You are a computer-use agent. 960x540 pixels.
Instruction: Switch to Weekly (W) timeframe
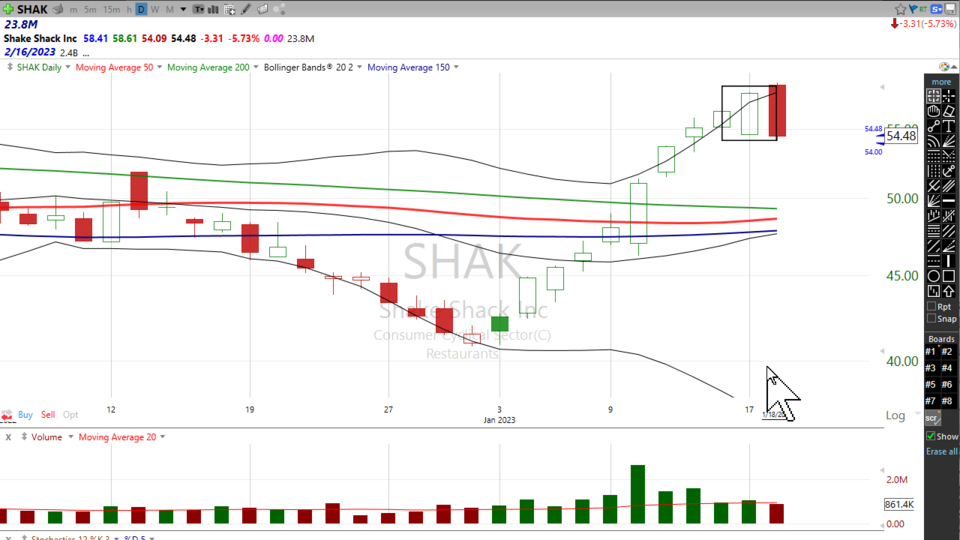(155, 9)
